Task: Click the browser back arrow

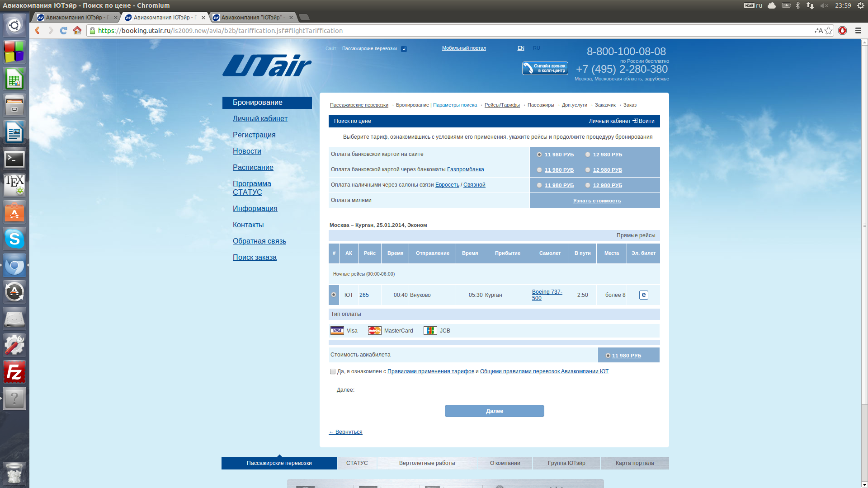Action: coord(38,30)
